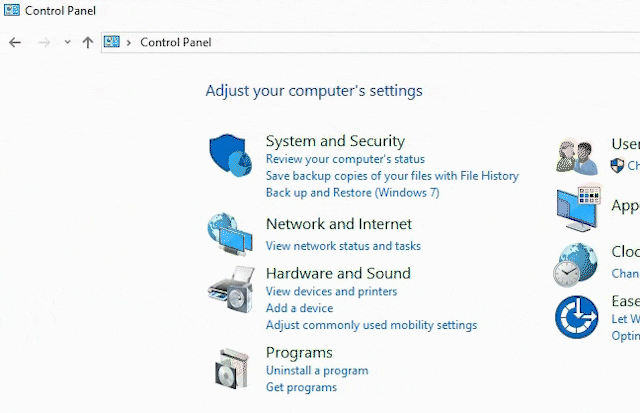Select View devices and printers link
The width and height of the screenshot is (640, 413).
331,291
